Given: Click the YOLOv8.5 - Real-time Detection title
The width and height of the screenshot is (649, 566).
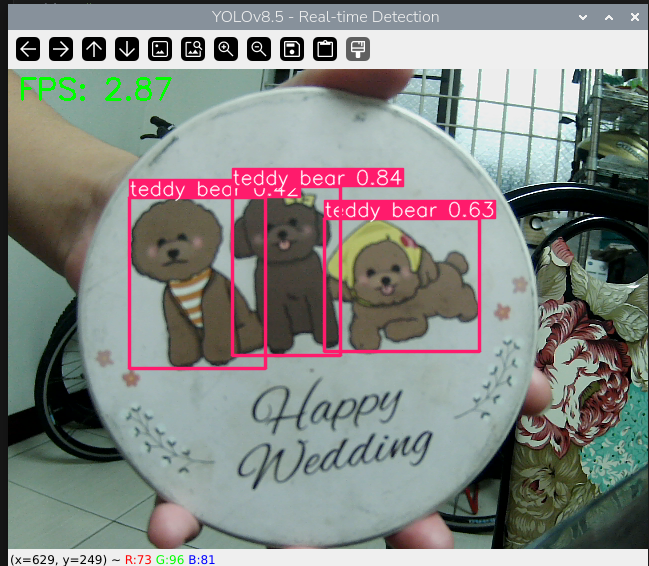Looking at the screenshot, I should 325,17.
